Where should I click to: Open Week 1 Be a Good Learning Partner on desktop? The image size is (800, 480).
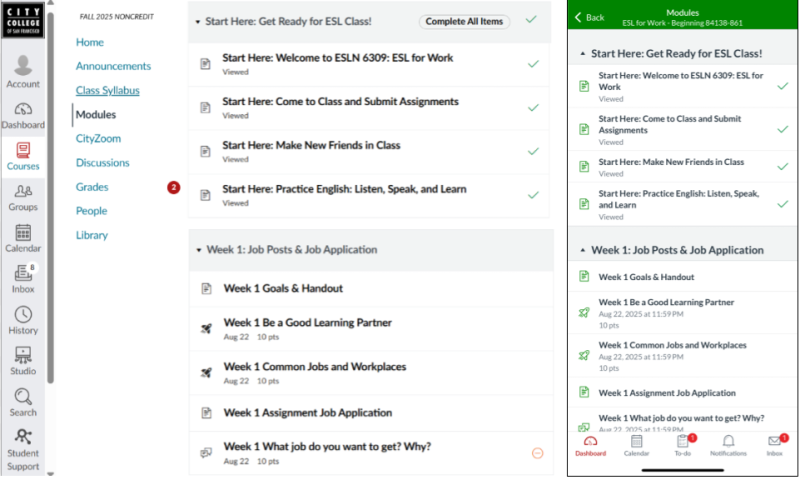coord(308,323)
